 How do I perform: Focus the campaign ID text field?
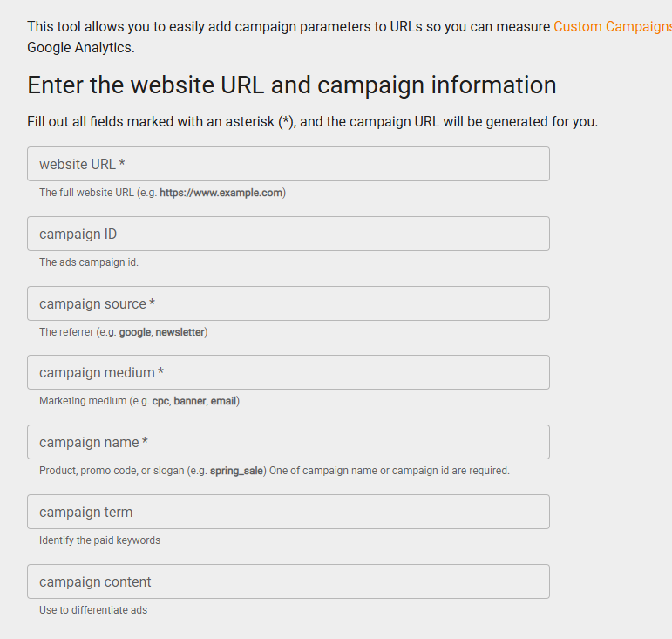pyautogui.click(x=288, y=234)
